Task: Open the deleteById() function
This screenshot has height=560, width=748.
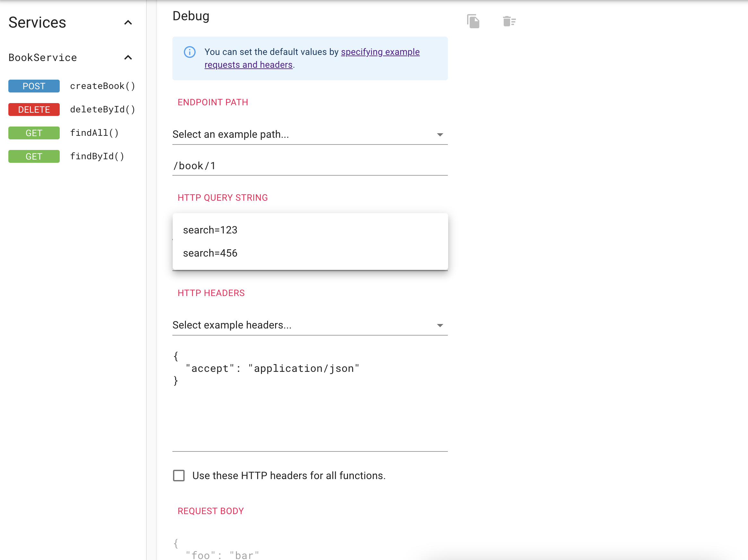Action: click(x=102, y=109)
